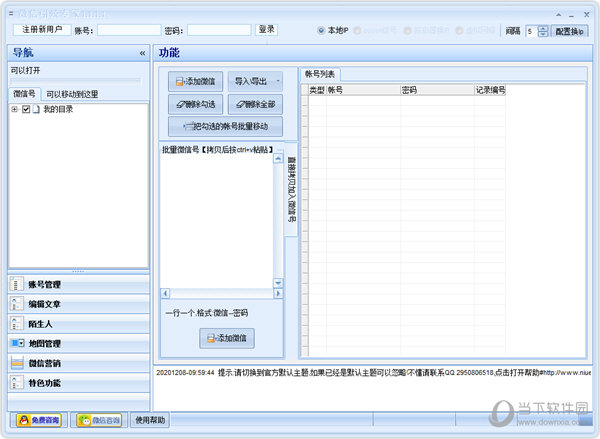Click the 我的目录 tree item
The width and height of the screenshot is (600, 439).
[58, 109]
